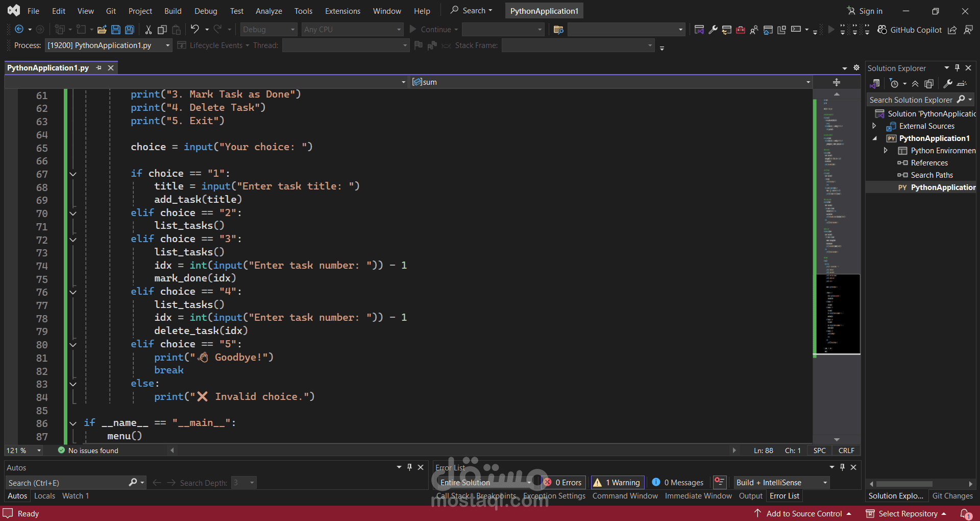The height and width of the screenshot is (521, 980).
Task: Click Add to Source Control
Action: [803, 513]
